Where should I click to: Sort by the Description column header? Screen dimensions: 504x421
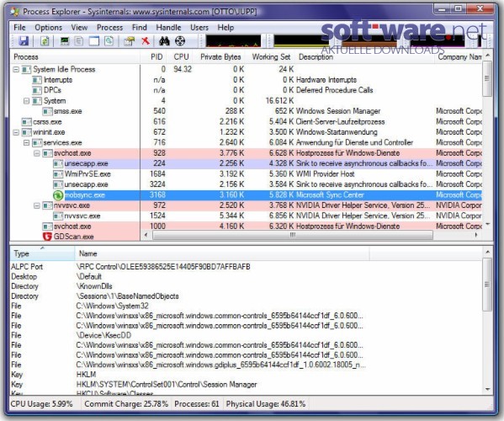point(365,57)
